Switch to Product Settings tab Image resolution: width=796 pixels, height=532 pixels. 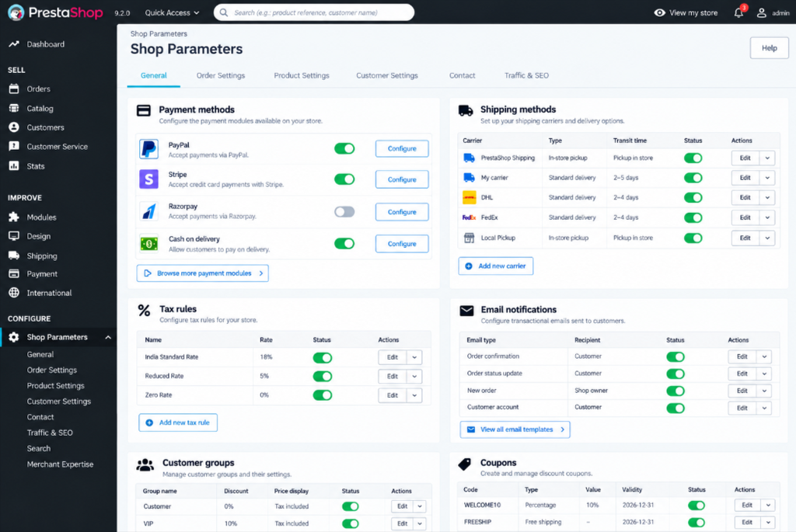pyautogui.click(x=302, y=75)
